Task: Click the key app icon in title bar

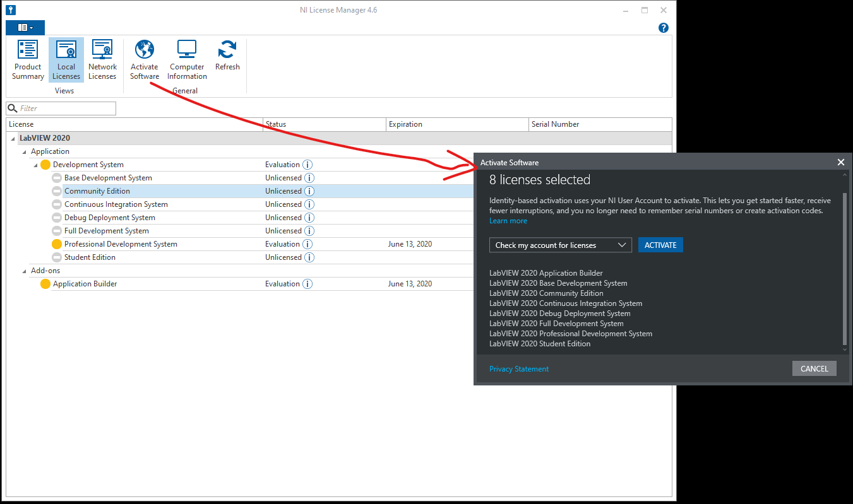Action: pyautogui.click(x=11, y=10)
